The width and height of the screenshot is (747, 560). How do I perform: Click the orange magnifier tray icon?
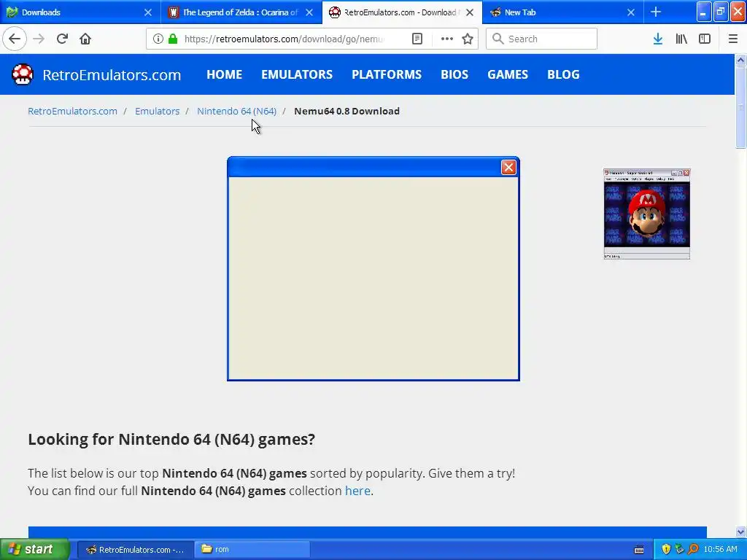pyautogui.click(x=693, y=550)
